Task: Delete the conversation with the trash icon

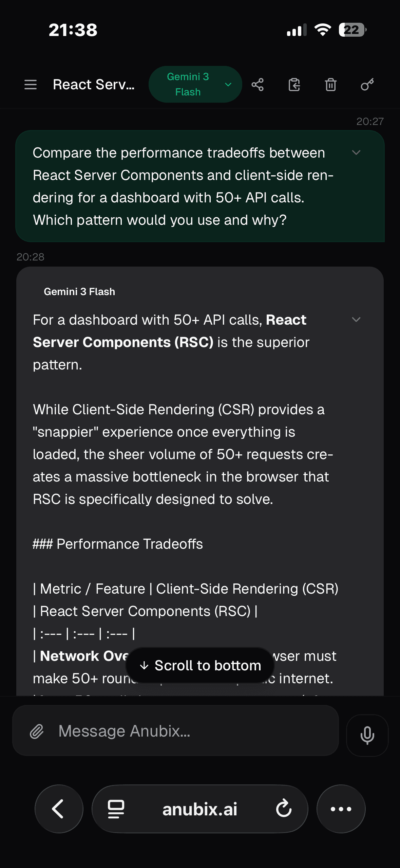Action: 330,84
